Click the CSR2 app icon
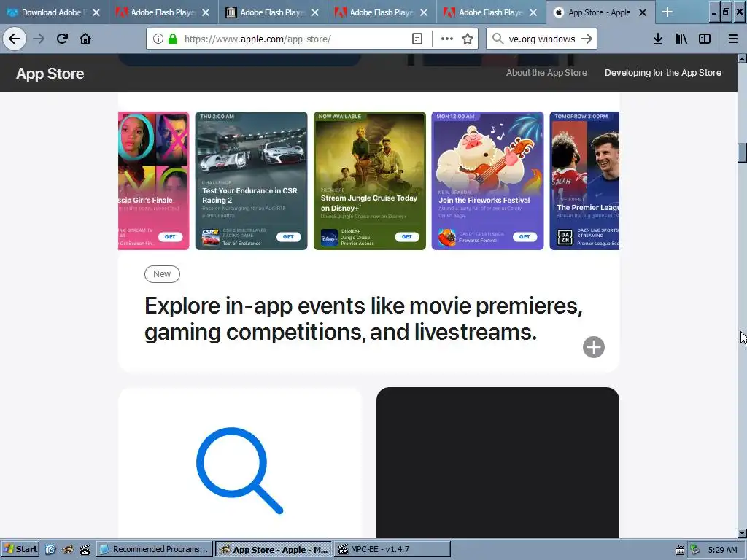 (x=210, y=237)
